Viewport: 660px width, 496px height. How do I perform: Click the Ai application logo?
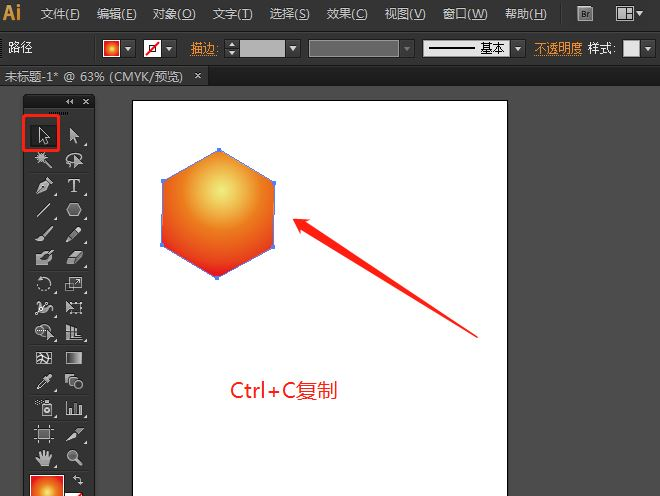tap(12, 13)
